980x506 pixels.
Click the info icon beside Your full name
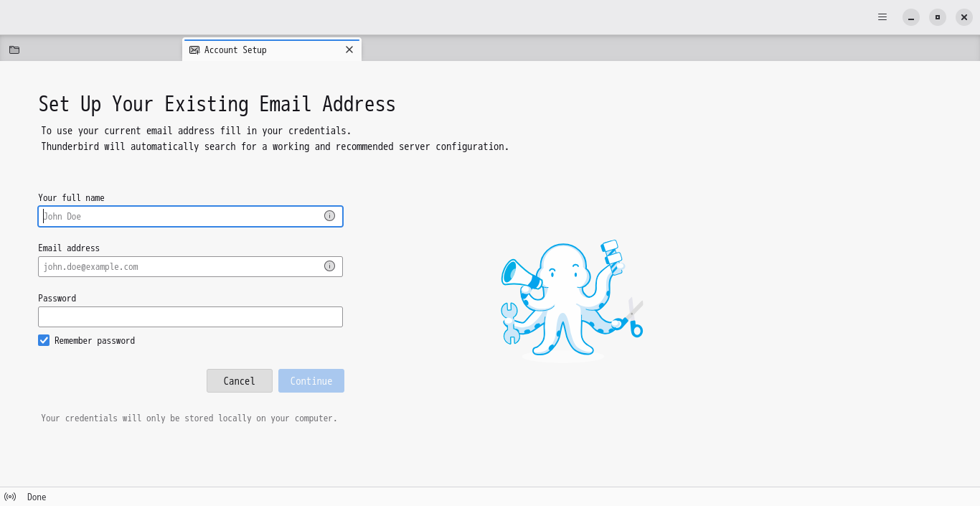click(x=329, y=215)
